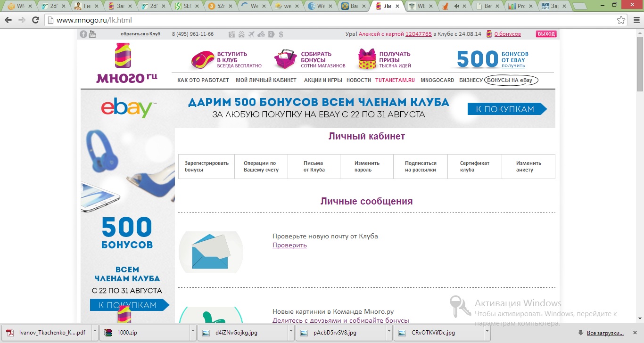The image size is (644, 343).
Task: Click the gray Yandex letter icon in header
Action: [x=272, y=34]
